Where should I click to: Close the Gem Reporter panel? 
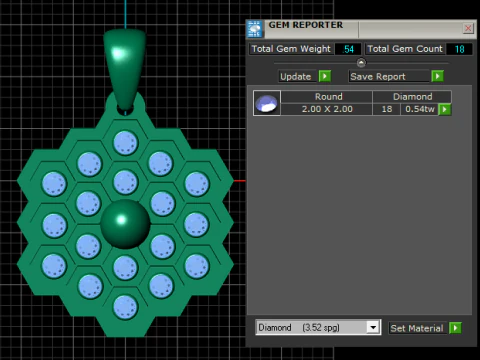(468, 28)
